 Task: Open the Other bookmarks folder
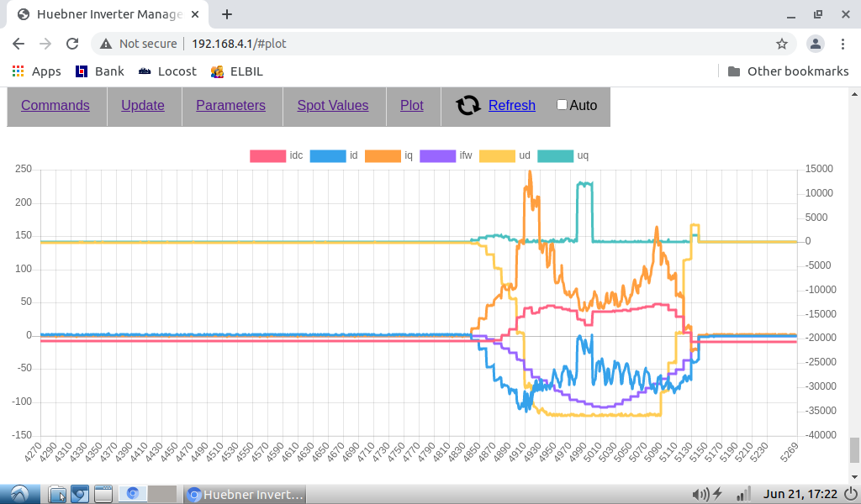coord(788,71)
